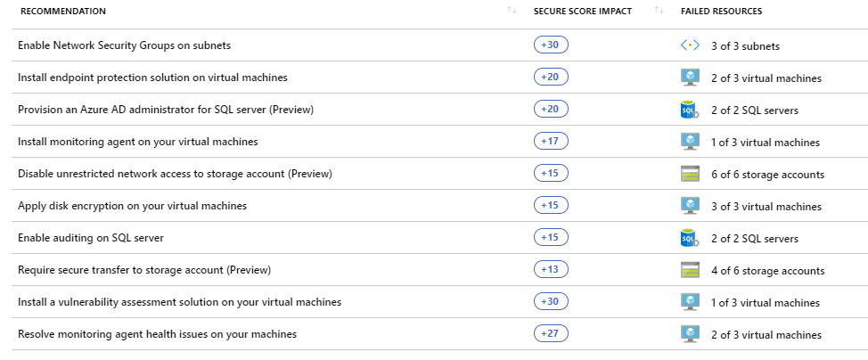Click the virtual machine icon for disk encryption
Screen dimensions: 868x360
(690, 206)
